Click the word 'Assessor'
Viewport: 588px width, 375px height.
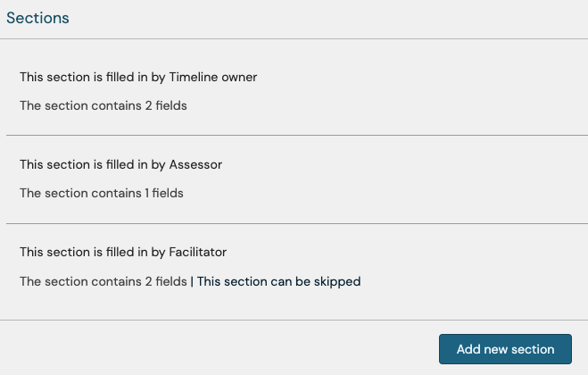point(195,164)
